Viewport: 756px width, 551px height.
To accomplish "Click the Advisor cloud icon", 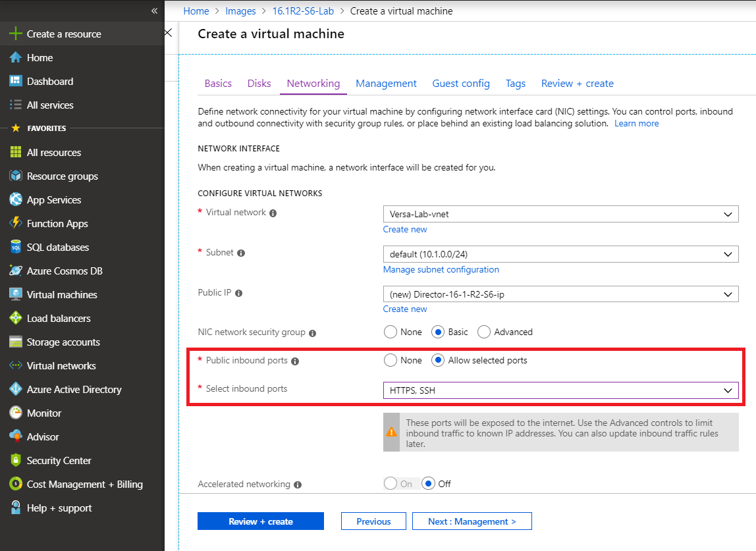I will click(15, 436).
